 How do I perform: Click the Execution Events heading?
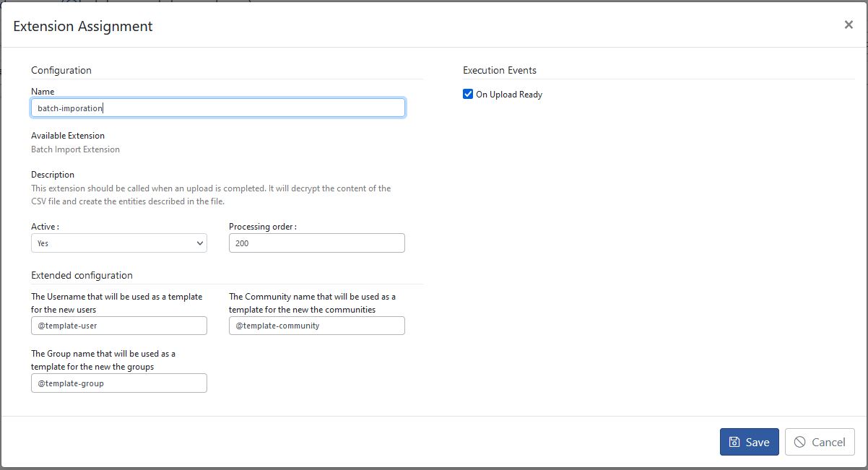pos(500,70)
